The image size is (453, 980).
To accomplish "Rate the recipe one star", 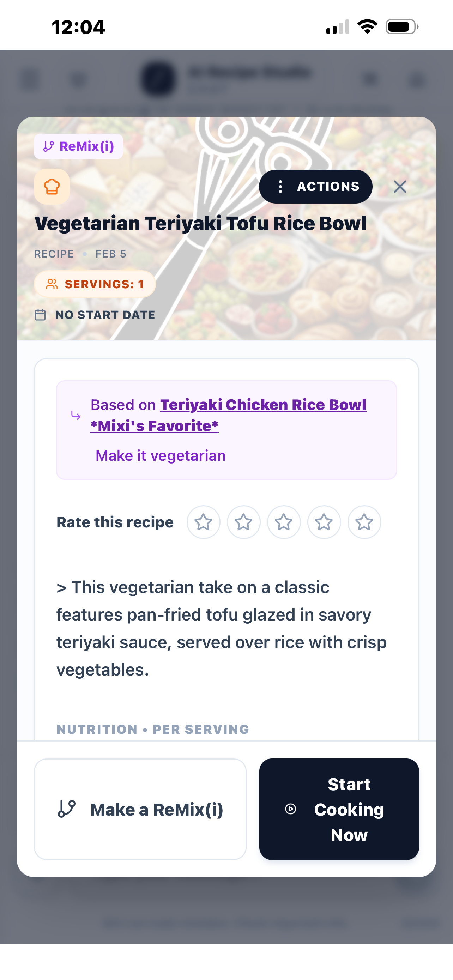I will tap(203, 522).
